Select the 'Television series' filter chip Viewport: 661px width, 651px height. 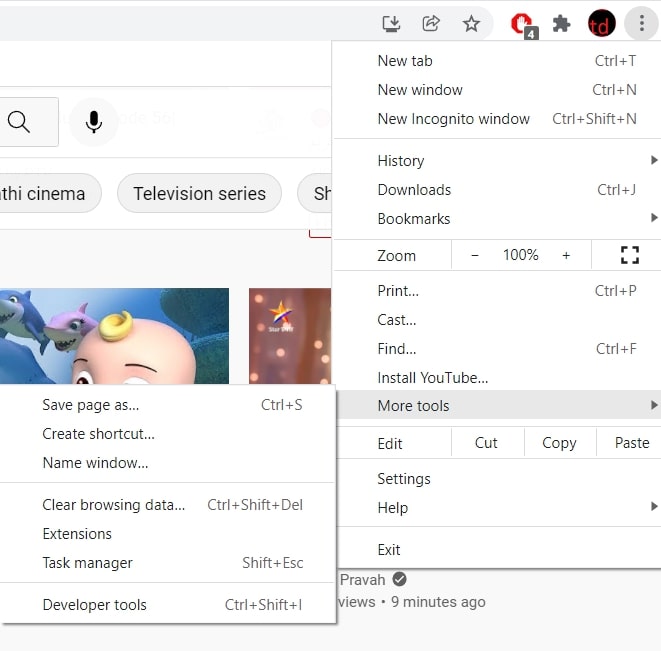(x=199, y=194)
